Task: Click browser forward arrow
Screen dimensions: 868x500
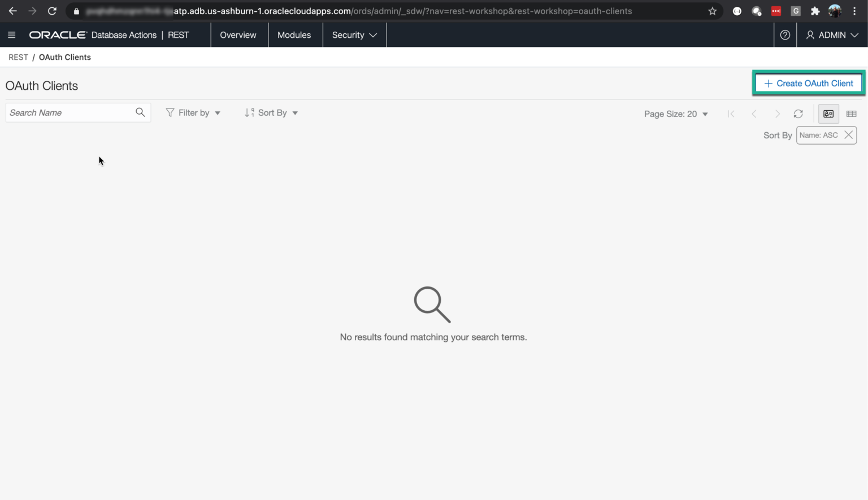Action: tap(32, 11)
